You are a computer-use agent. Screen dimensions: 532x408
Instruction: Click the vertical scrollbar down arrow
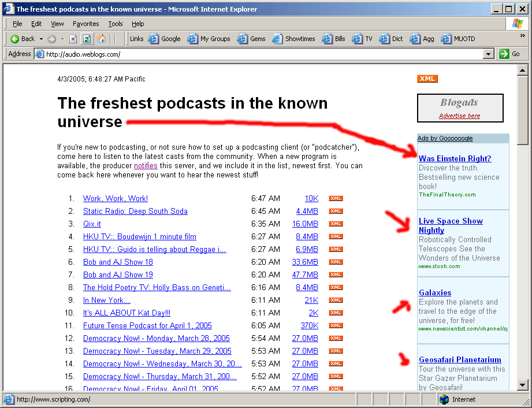click(522, 385)
